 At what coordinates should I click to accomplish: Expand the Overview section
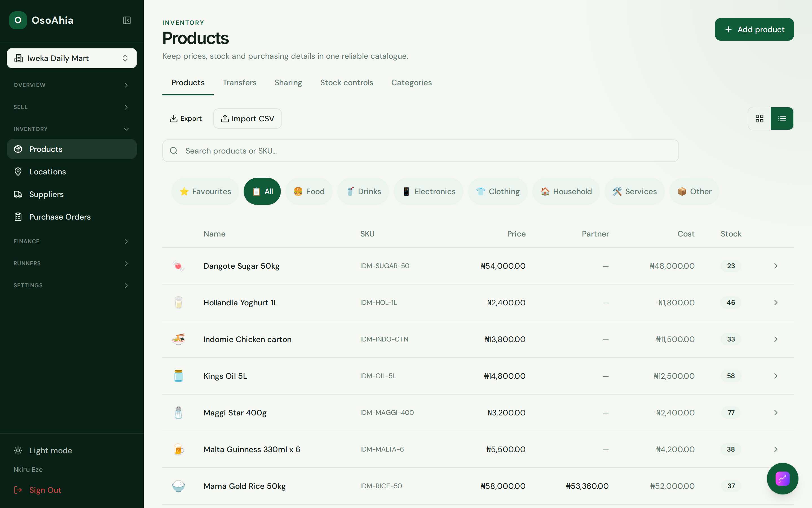72,85
